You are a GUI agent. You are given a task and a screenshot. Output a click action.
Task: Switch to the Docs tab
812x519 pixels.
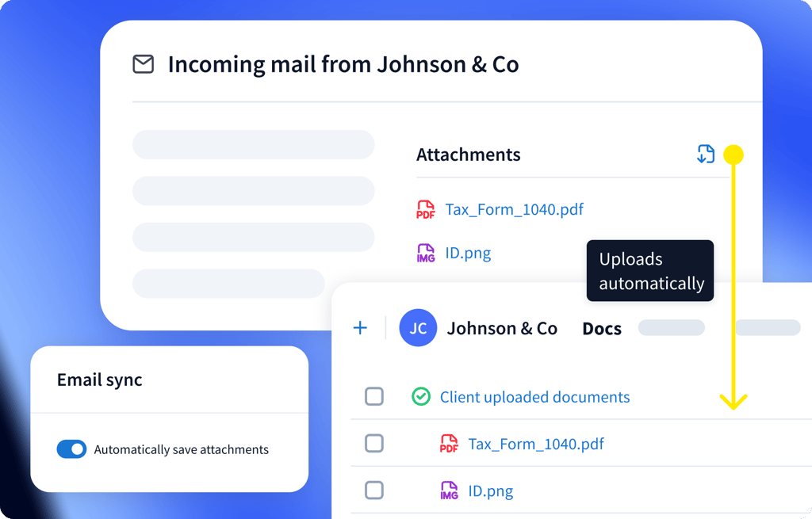click(x=602, y=329)
